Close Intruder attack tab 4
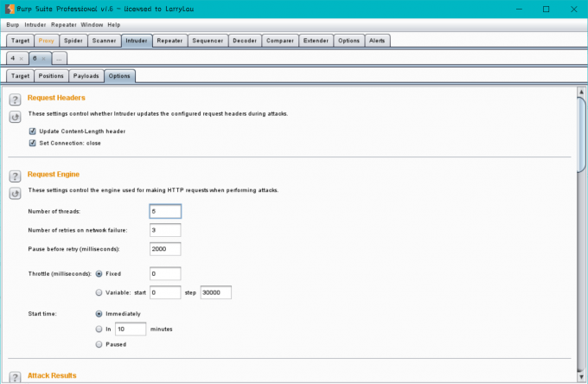The image size is (588, 384). coord(22,59)
